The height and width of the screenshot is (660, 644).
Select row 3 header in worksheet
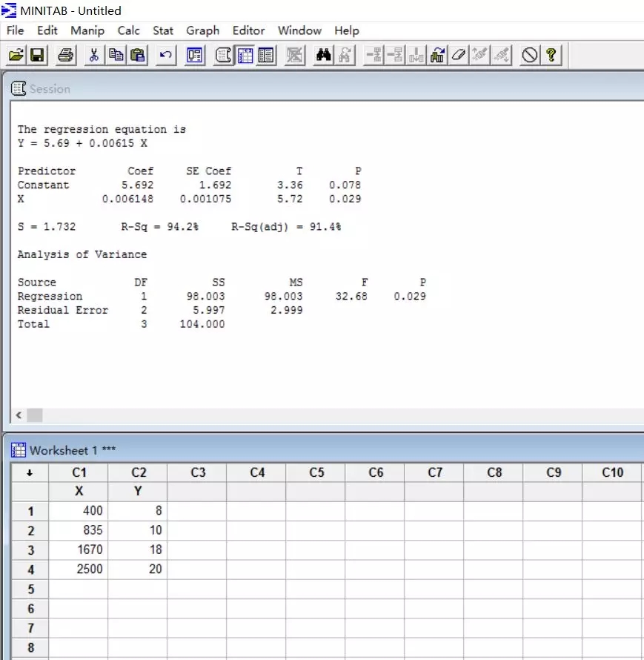(x=30, y=550)
